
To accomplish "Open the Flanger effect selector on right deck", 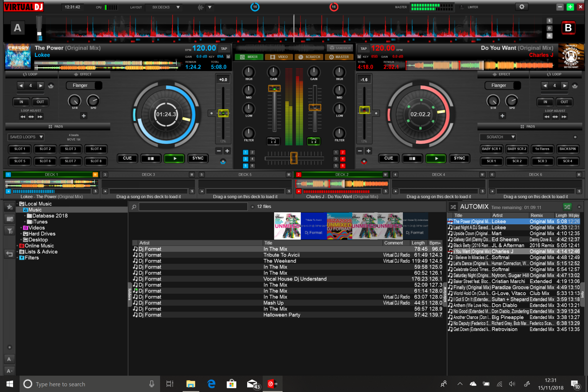I will click(503, 86).
